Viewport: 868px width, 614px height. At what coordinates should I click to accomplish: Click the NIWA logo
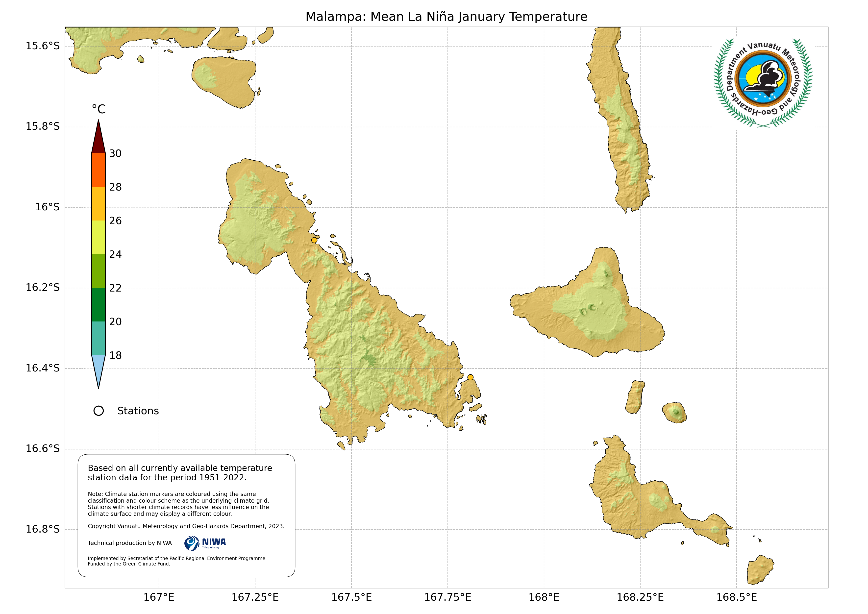pyautogui.click(x=205, y=543)
